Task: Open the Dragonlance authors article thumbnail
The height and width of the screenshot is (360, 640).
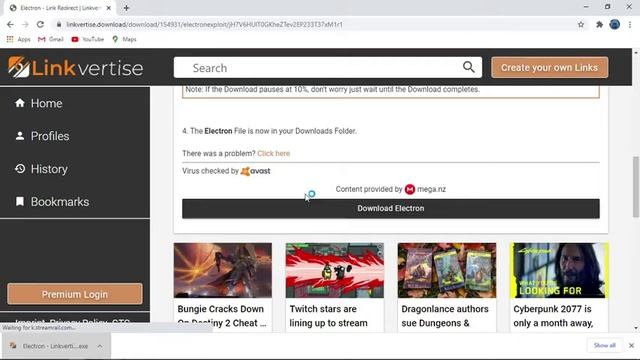Action: [447, 270]
